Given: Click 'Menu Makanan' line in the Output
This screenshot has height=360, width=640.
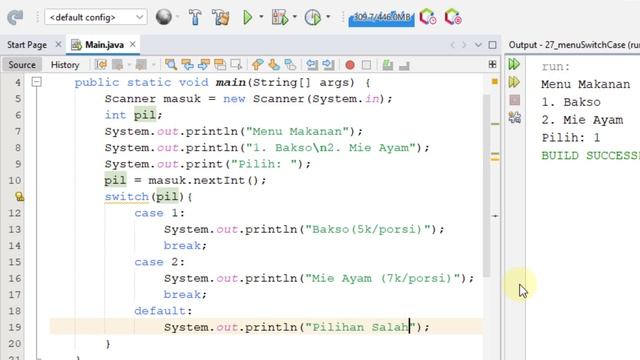Looking at the screenshot, I should 586,84.
